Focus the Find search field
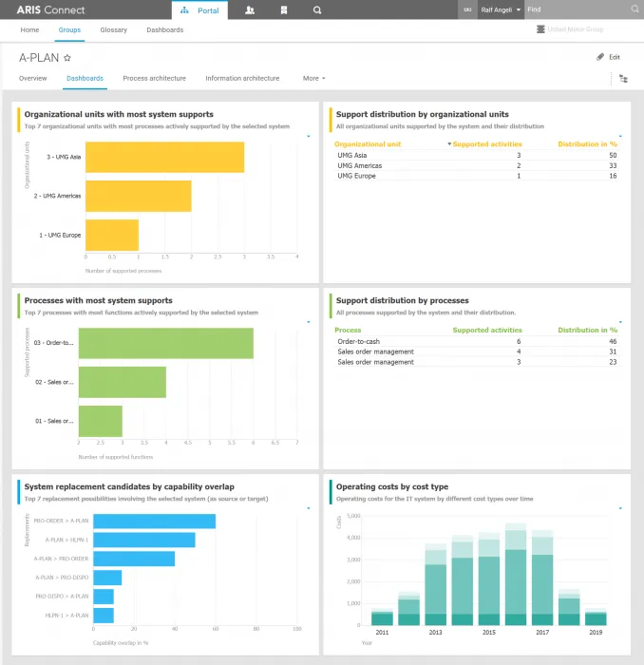The height and width of the screenshot is (665, 644). pos(577,9)
